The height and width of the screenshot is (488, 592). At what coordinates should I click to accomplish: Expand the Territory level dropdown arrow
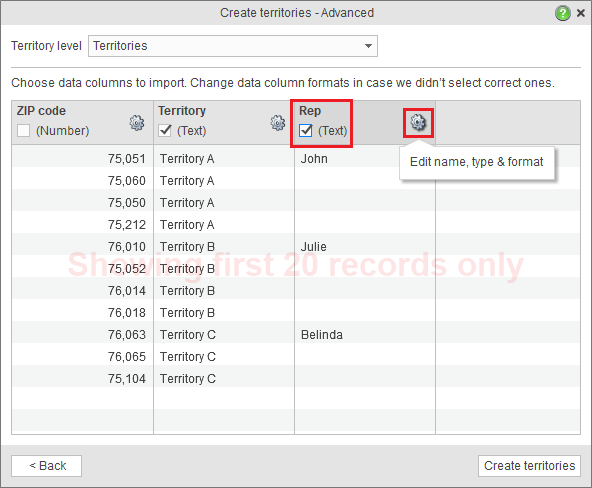click(x=368, y=46)
